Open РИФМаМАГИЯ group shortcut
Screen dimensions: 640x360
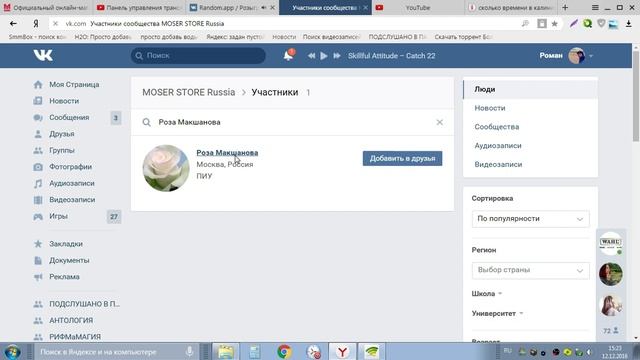(75, 337)
